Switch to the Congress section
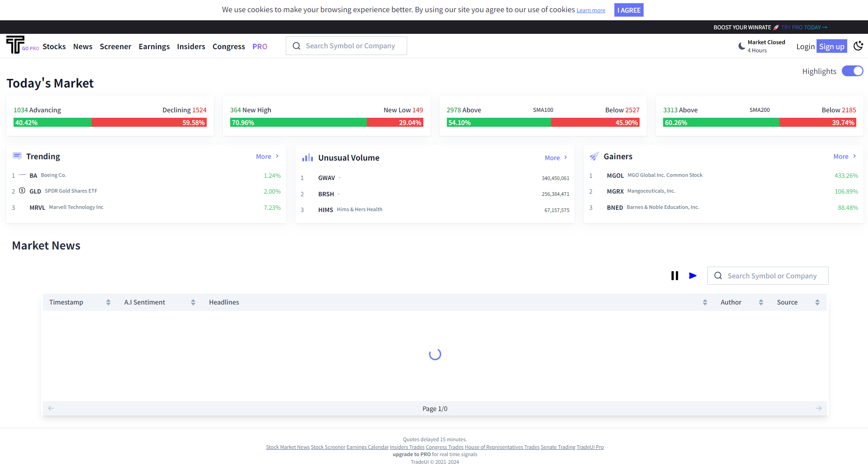Screen dimensions: 868x471 (x=228, y=46)
